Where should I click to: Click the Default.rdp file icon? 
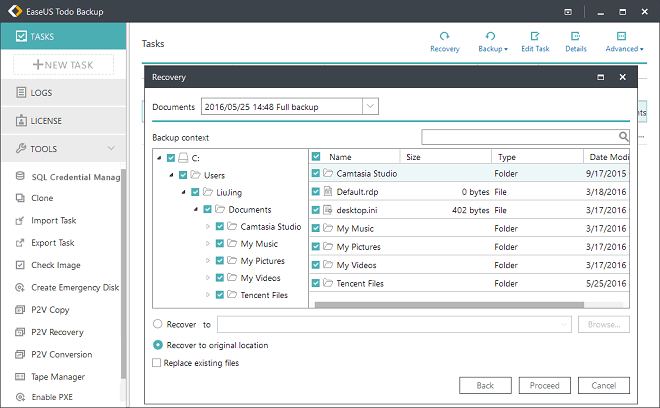point(328,192)
